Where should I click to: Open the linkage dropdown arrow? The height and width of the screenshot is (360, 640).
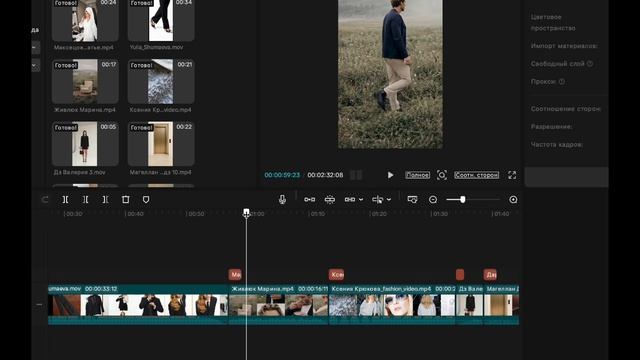(x=361, y=200)
